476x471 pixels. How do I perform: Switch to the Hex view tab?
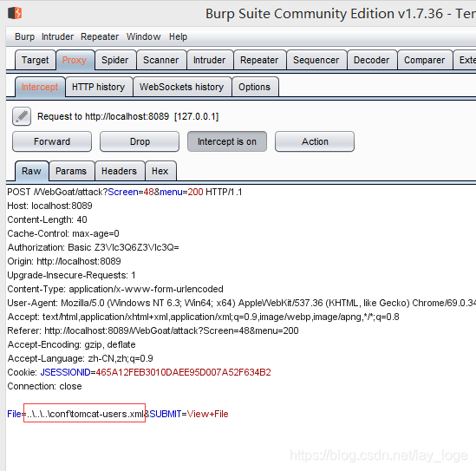point(160,171)
